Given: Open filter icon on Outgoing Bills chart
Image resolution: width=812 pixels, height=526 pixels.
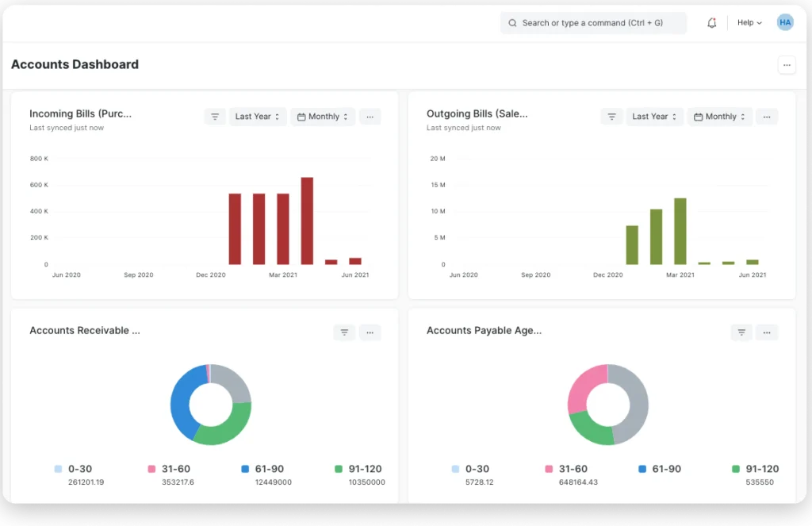Looking at the screenshot, I should (x=611, y=117).
